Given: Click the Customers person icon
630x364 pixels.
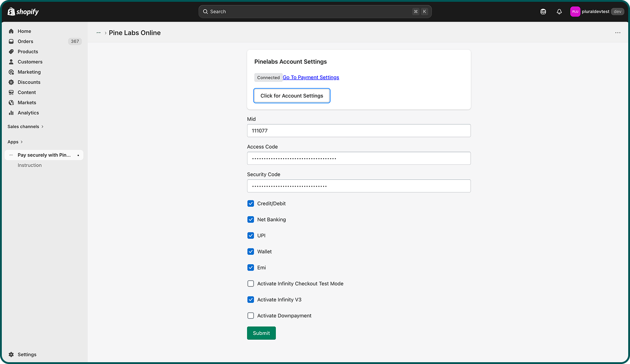Looking at the screenshot, I should 11,62.
